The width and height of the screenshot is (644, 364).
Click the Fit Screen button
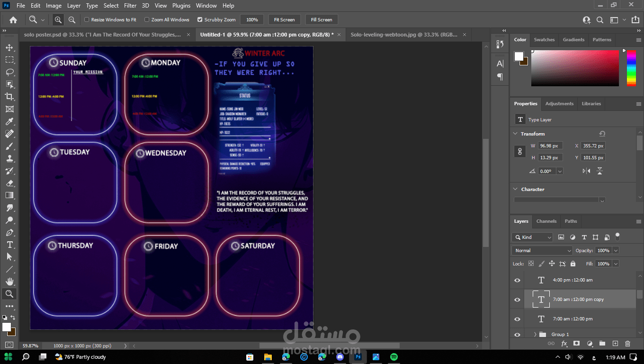click(284, 20)
